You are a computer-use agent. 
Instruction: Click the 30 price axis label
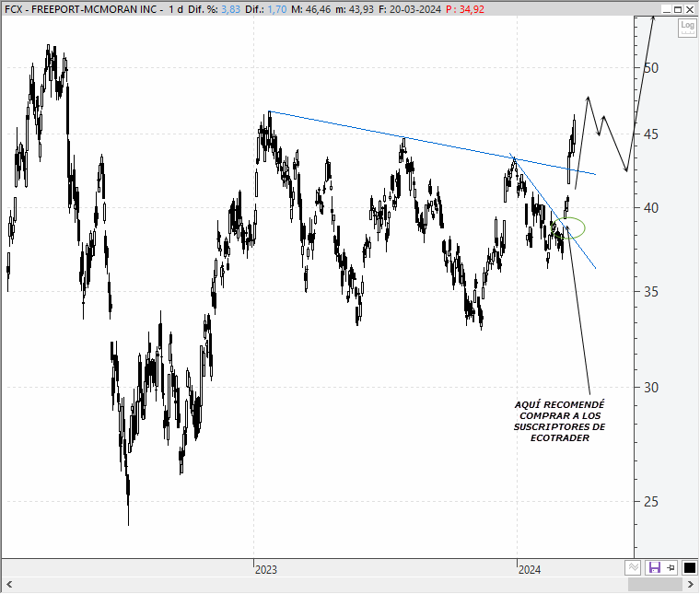tap(651, 388)
